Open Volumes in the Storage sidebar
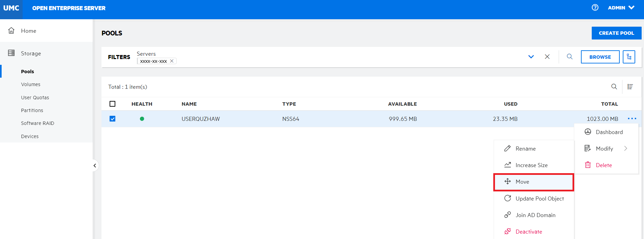The height and width of the screenshot is (239, 644). tap(31, 84)
